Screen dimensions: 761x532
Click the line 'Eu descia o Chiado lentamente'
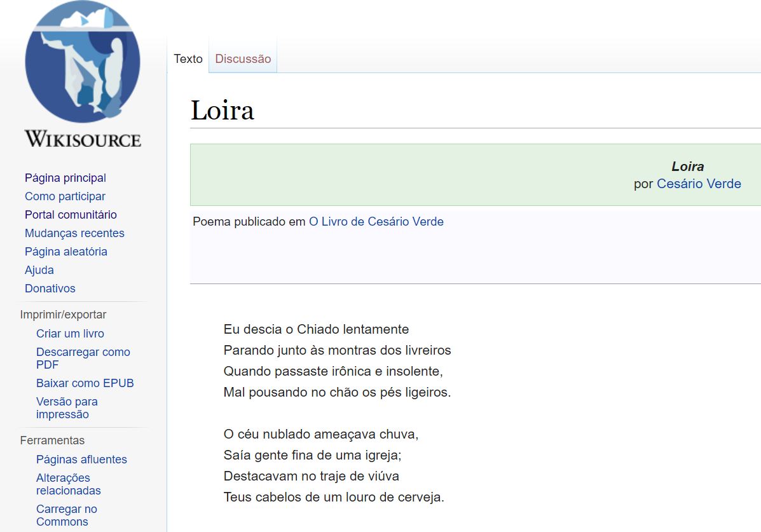coord(316,329)
